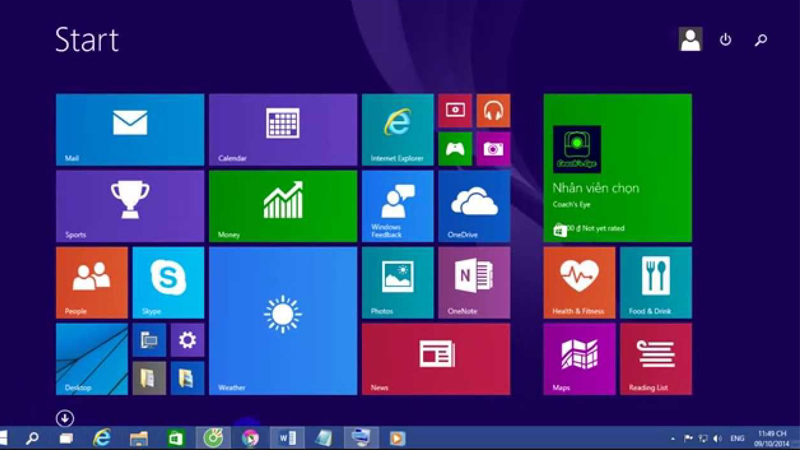Open the power options button
This screenshot has height=450, width=800.
pos(726,39)
